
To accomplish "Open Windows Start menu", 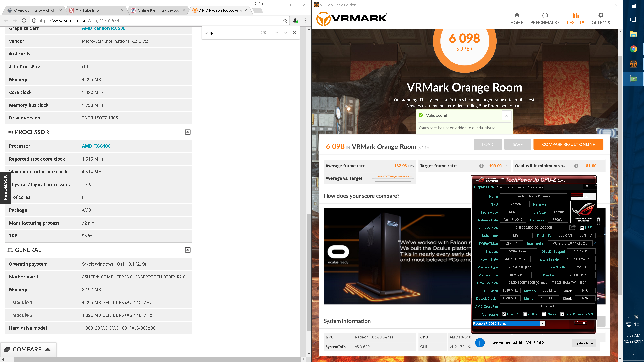I will point(633,6).
